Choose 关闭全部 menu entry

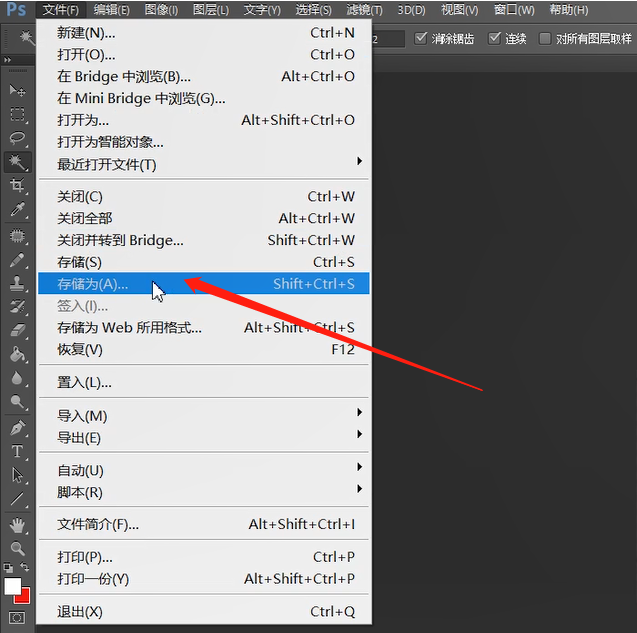[203, 218]
